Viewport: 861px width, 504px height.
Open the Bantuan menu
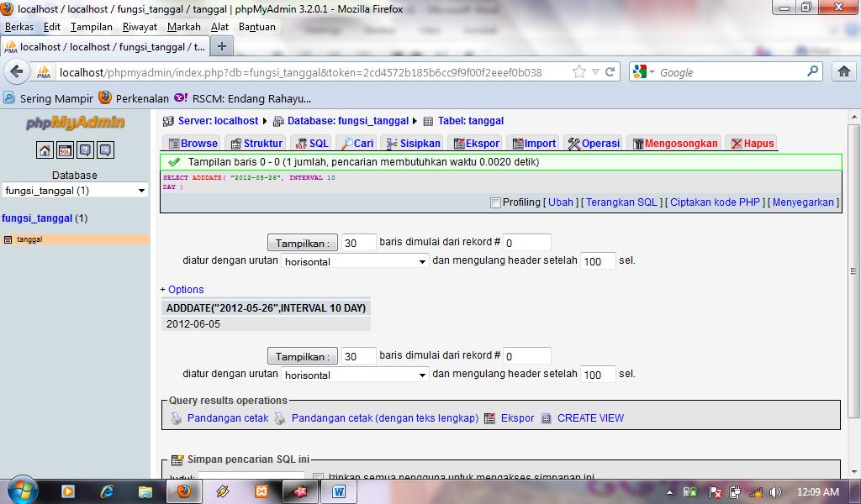click(257, 27)
